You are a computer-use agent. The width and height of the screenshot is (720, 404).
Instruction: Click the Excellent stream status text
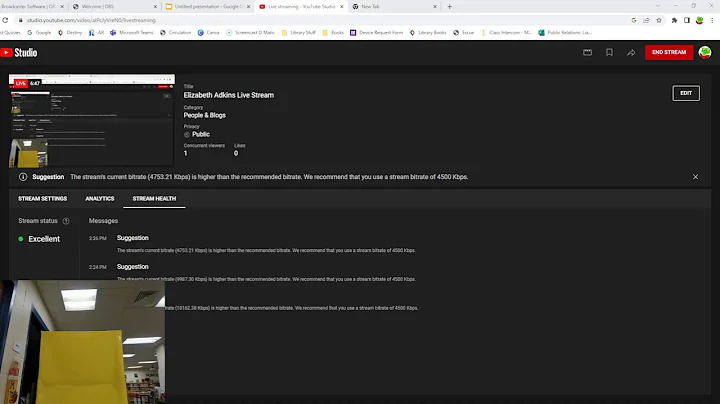coord(44,239)
